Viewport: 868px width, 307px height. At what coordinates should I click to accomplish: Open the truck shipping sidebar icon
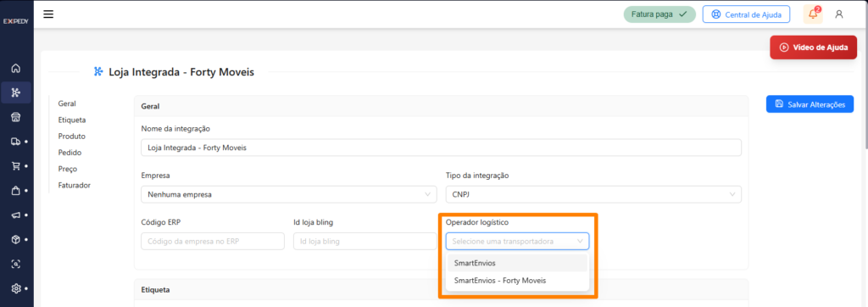[x=16, y=142]
